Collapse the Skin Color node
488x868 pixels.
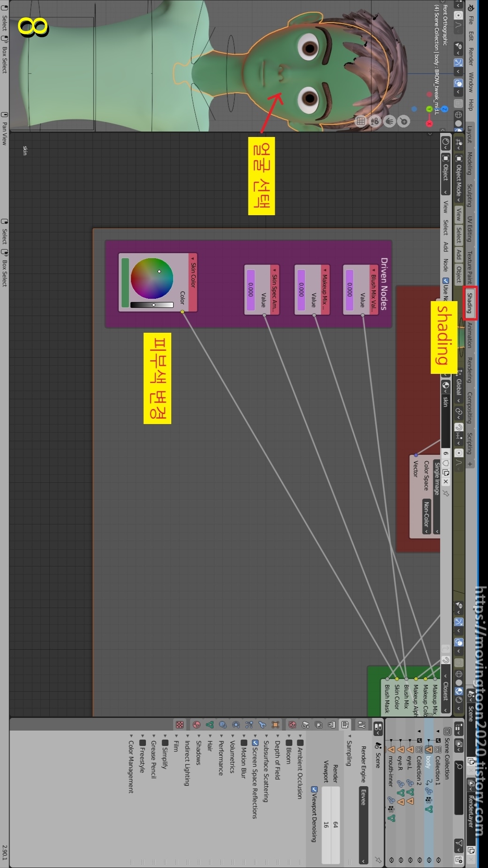193,259
